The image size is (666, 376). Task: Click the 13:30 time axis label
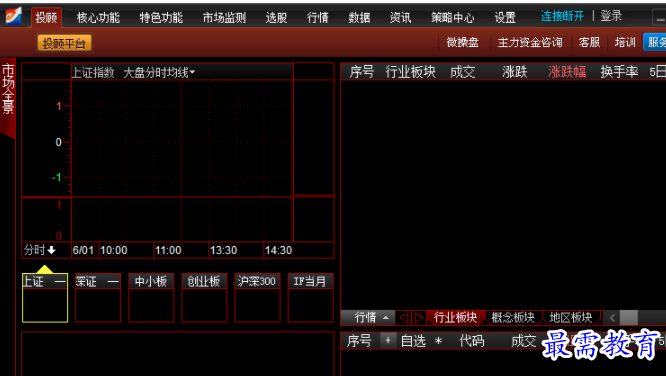coord(223,250)
